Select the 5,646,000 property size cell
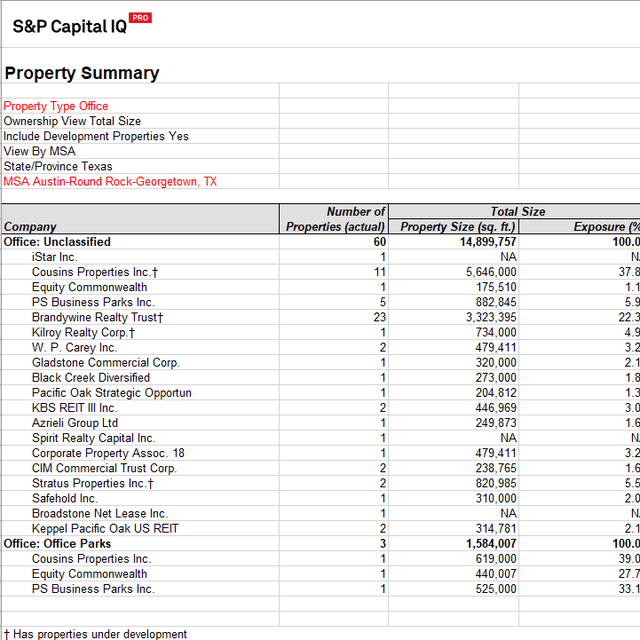640x640 pixels. [x=454, y=272]
